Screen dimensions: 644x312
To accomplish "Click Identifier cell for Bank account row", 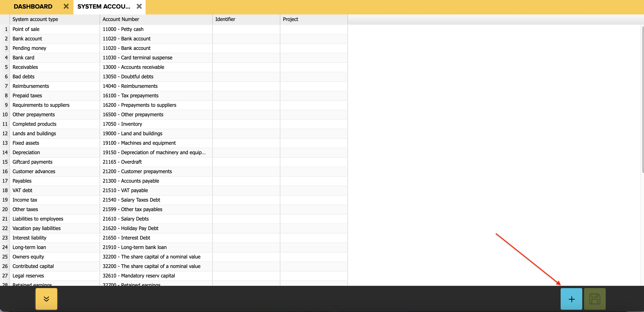I will pyautogui.click(x=246, y=39).
